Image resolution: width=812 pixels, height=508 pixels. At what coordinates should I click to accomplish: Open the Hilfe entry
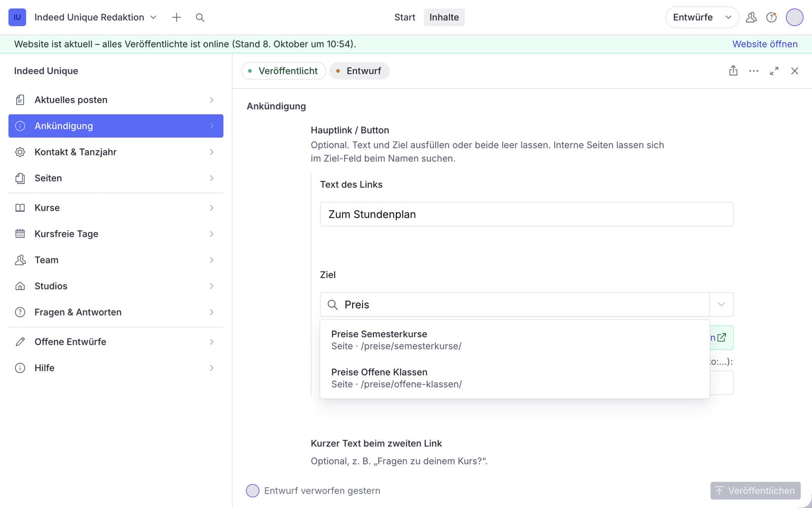point(116,368)
